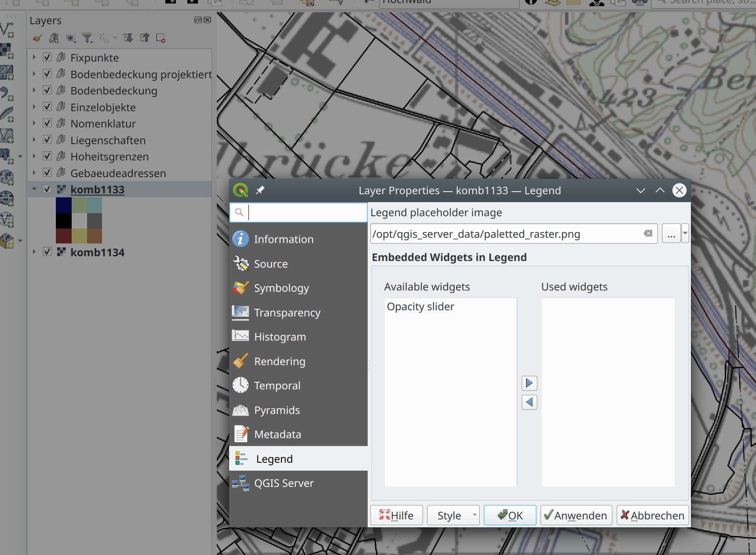Screen dimensions: 756x555
Task: Expand the Bodenbedeckung layer entry
Action: 34,90
